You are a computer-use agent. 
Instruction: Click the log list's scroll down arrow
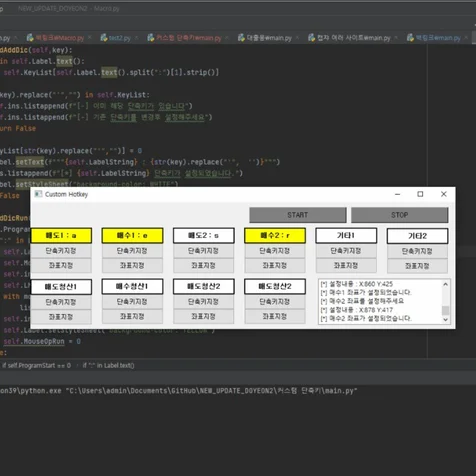pos(445,319)
